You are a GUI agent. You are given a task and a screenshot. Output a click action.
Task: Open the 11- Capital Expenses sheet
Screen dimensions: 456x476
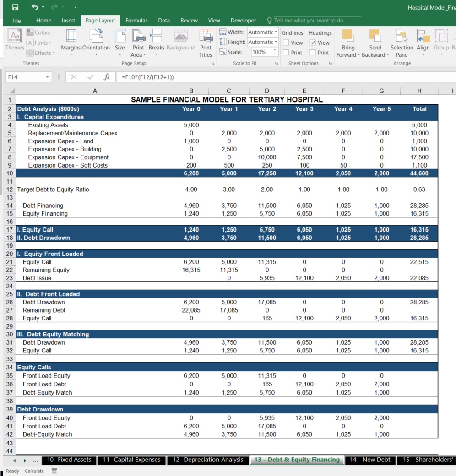tap(132, 460)
